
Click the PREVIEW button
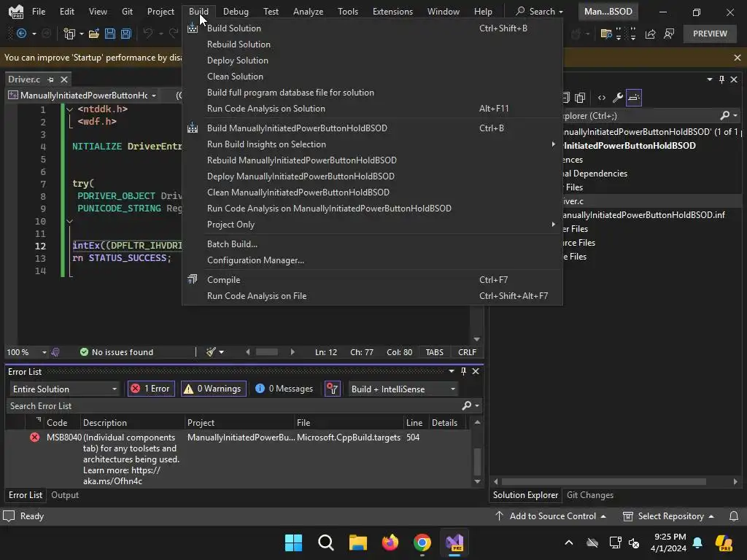click(x=710, y=34)
